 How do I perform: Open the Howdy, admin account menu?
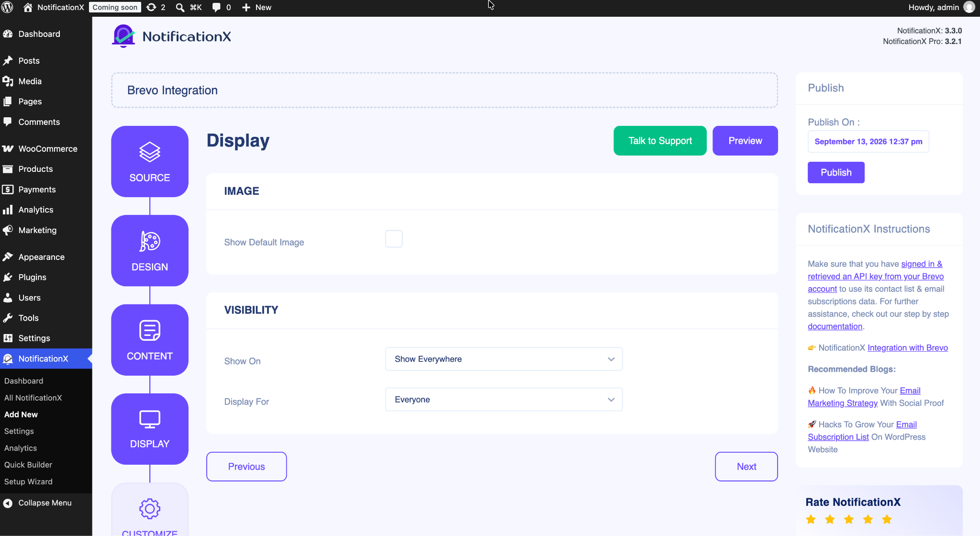click(941, 7)
